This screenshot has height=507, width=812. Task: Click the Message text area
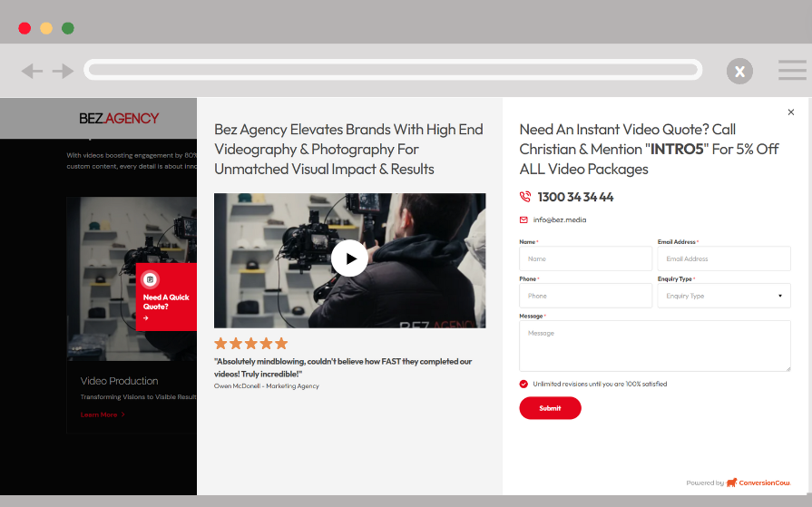pos(655,346)
